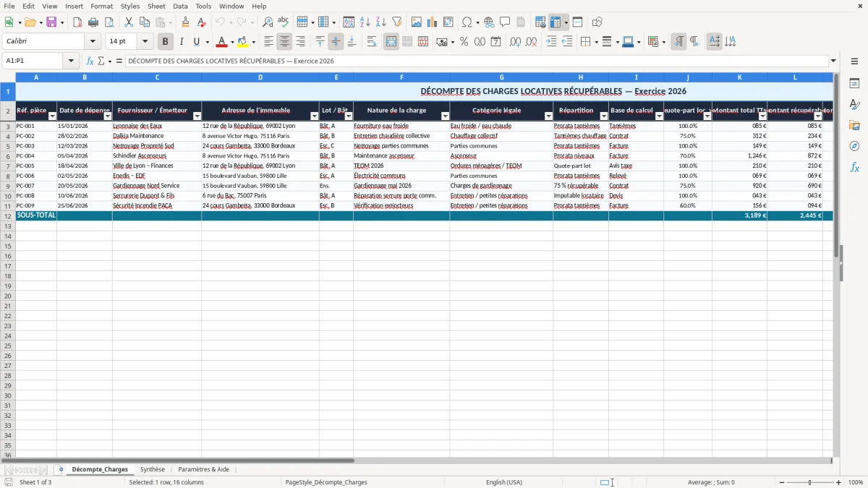This screenshot has height=488, width=868.
Task: Open the File menu
Action: (9, 6)
